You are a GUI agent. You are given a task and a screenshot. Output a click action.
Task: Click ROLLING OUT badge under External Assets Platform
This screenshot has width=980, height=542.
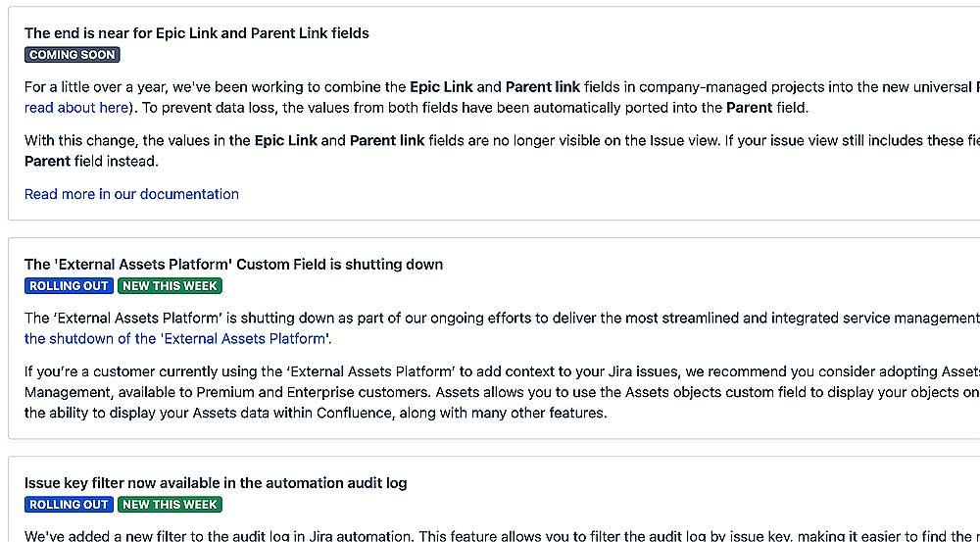point(69,285)
